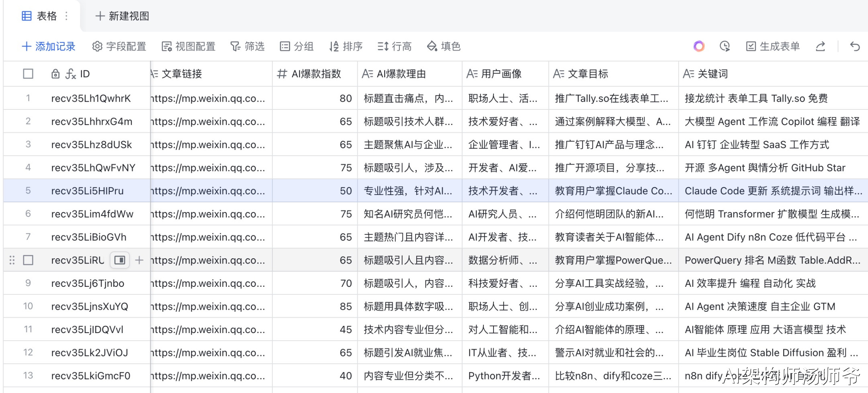Viewport: 868px width, 393px height.
Task: Toggle the select-all checkbox in header
Action: click(28, 74)
